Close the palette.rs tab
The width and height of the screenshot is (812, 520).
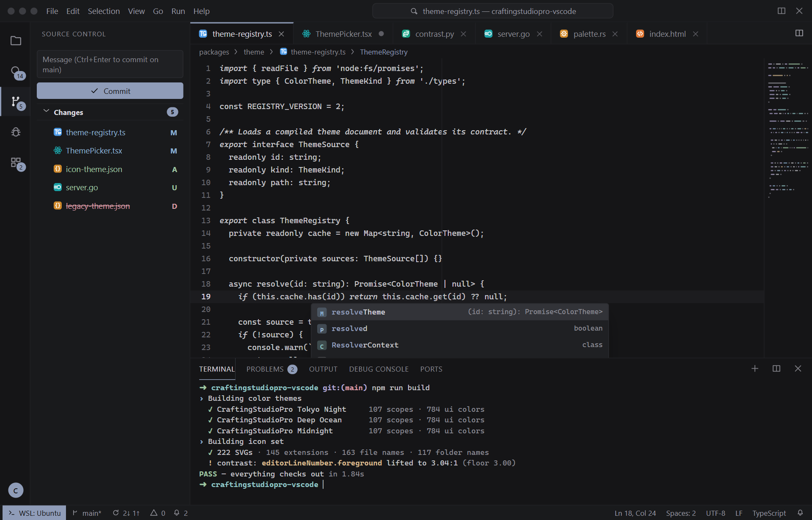(615, 34)
